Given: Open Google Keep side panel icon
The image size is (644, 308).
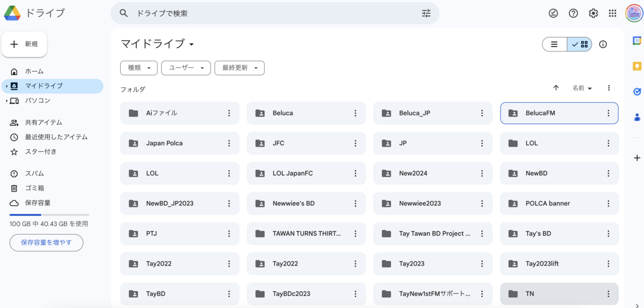Looking at the screenshot, I should tap(637, 66).
